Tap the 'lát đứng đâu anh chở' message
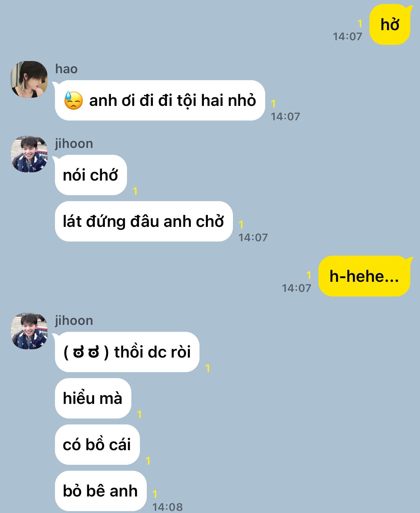Image resolution: width=420 pixels, height=513 pixels. click(x=144, y=221)
